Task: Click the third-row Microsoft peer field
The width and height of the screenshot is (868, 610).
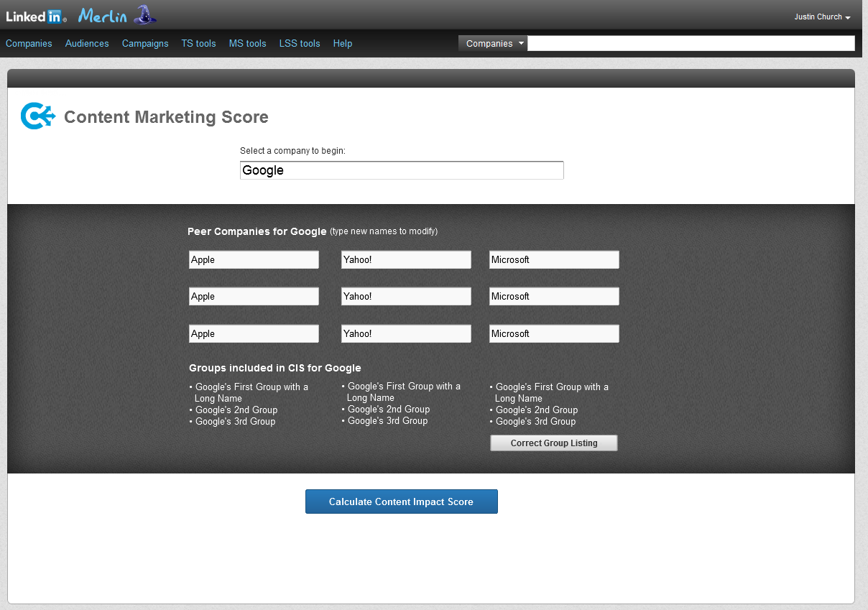Action: [x=554, y=334]
